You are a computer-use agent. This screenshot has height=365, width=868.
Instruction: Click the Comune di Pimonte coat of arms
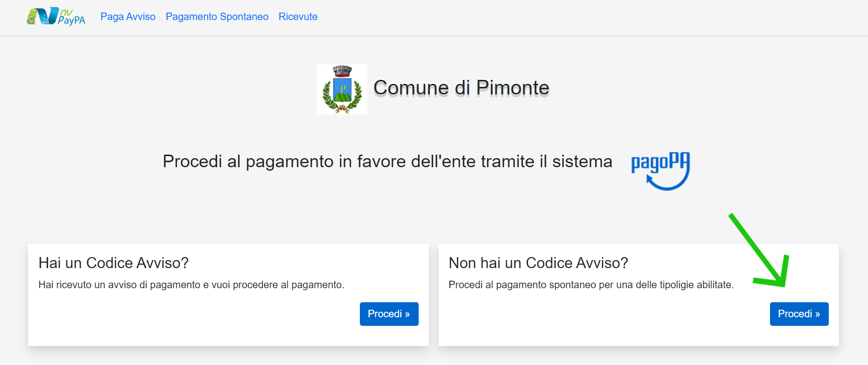pyautogui.click(x=342, y=89)
